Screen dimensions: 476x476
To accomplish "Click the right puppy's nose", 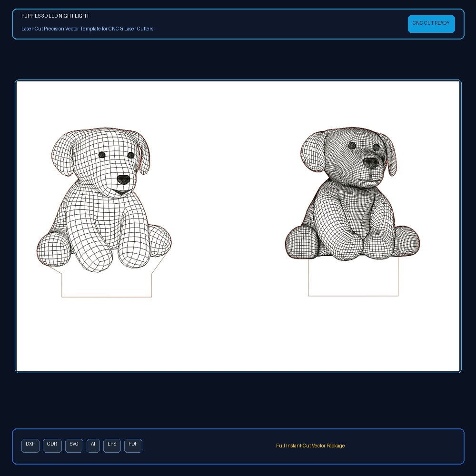I will click(x=371, y=163).
